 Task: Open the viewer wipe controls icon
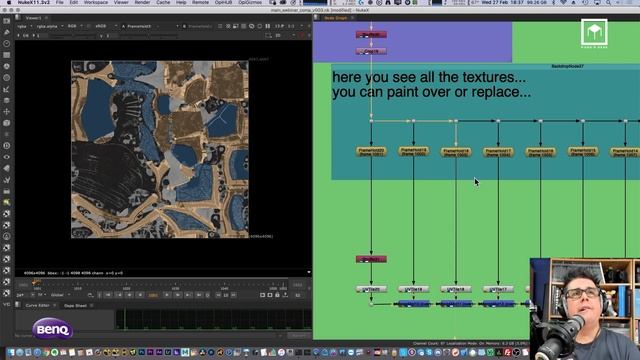point(220,26)
